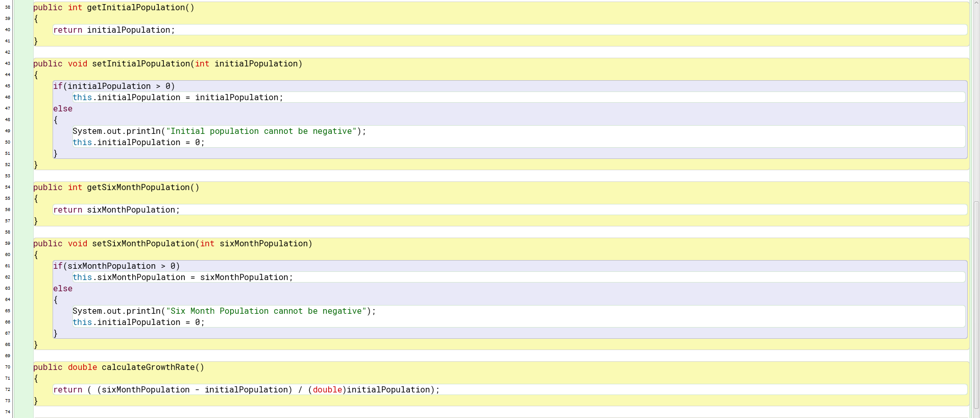Click the setInitialPopulation(int initialPopulation) method signature
Viewport: 980px width, 418px height.
(168, 64)
